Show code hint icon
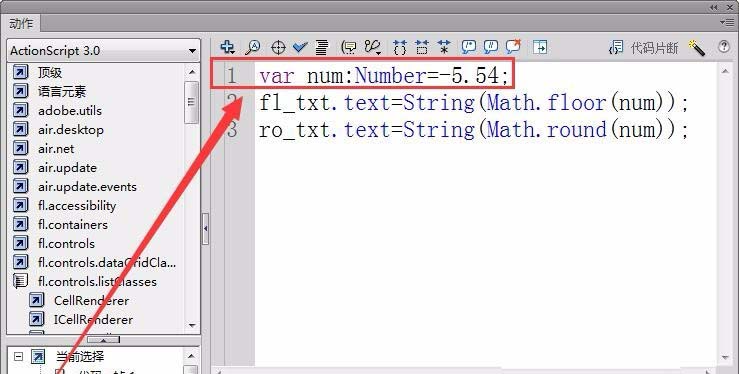Screen dimensions: 739x374 349,47
